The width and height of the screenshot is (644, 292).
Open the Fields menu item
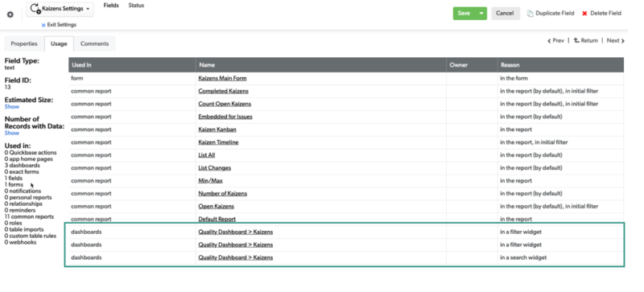click(x=111, y=6)
